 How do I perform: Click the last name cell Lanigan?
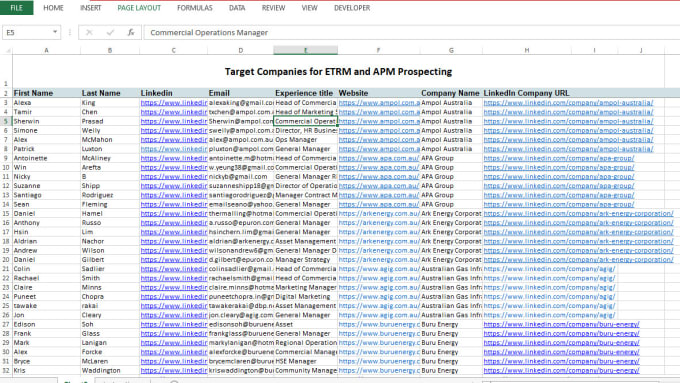click(x=110, y=343)
